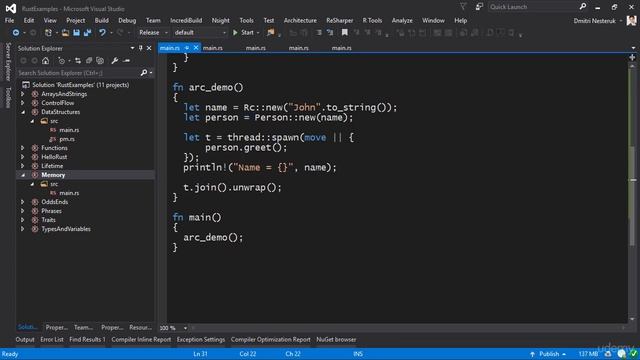640x360 pixels.
Task: Open the 100 % zoom dropdown
Action: tap(185, 328)
